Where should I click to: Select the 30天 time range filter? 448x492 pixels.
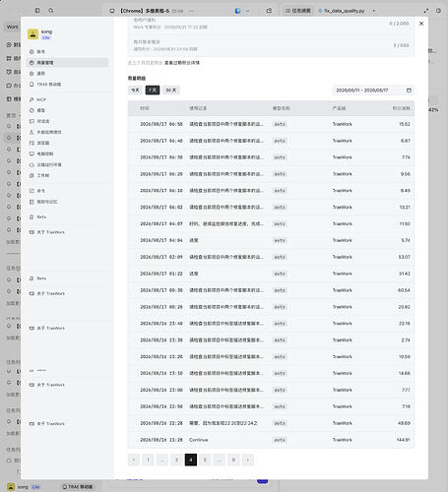click(171, 91)
